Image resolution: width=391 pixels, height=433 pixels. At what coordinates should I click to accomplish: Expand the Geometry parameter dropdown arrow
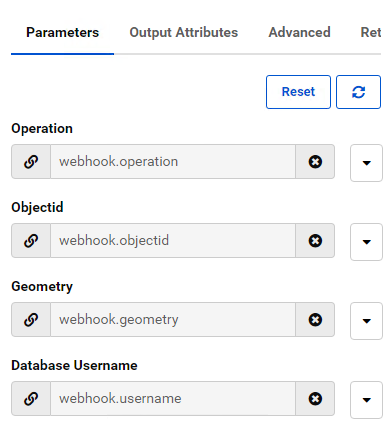(366, 321)
